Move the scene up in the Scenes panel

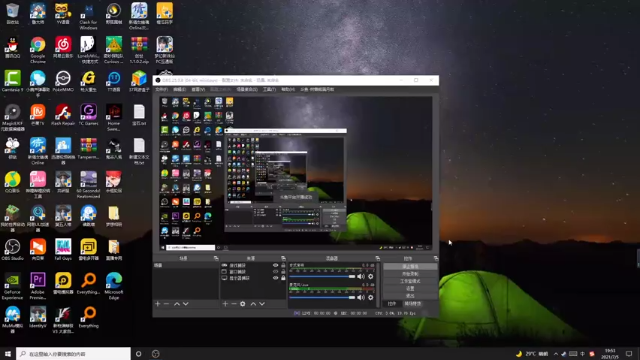(177, 304)
